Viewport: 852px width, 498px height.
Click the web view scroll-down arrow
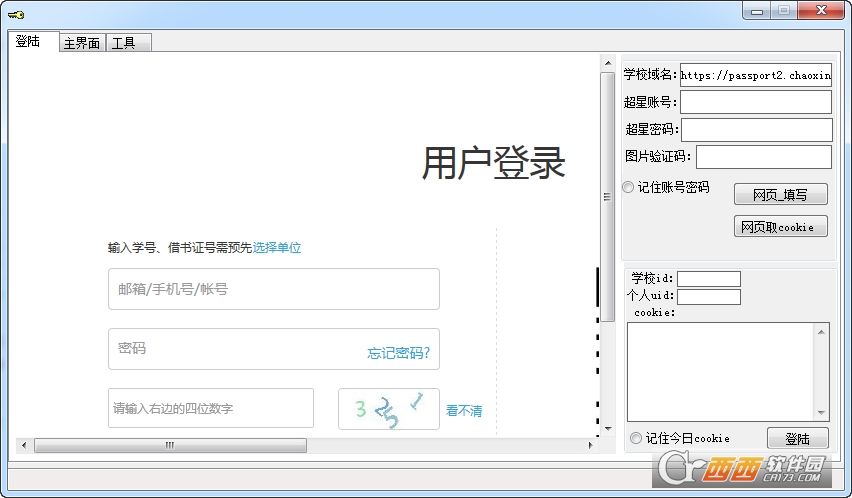tap(607, 429)
